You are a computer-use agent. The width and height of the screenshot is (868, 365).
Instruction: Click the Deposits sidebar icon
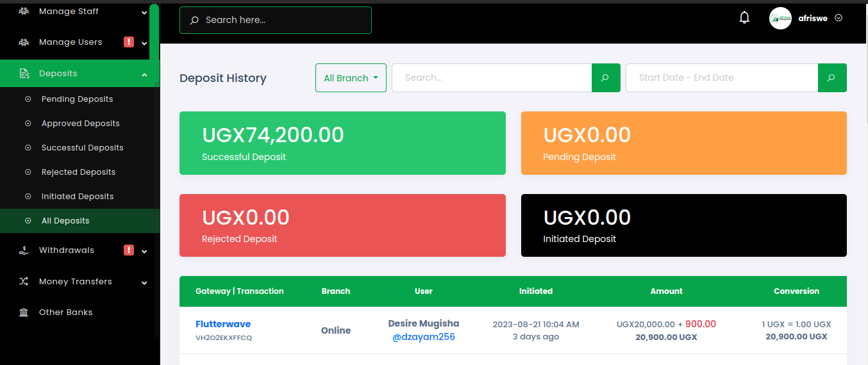click(x=24, y=74)
